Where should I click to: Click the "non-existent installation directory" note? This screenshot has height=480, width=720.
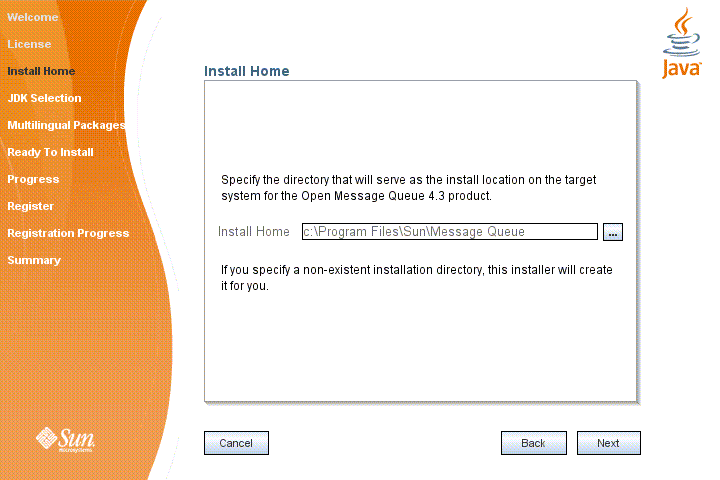(416, 277)
